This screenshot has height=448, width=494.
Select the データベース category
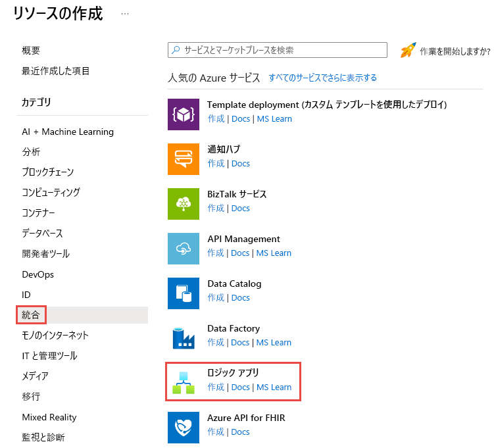tap(42, 234)
